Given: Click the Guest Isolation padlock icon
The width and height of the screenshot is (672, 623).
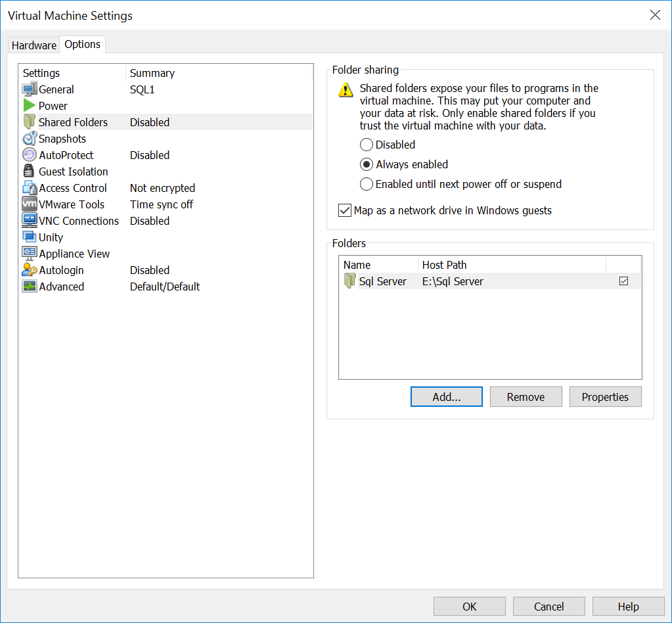Looking at the screenshot, I should click(29, 171).
